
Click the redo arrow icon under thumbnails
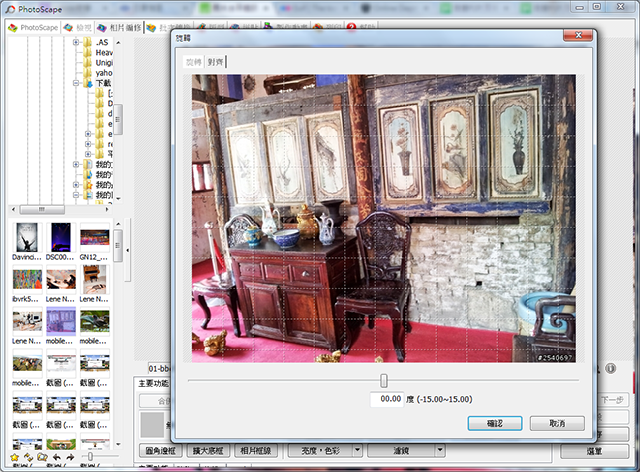point(69,457)
